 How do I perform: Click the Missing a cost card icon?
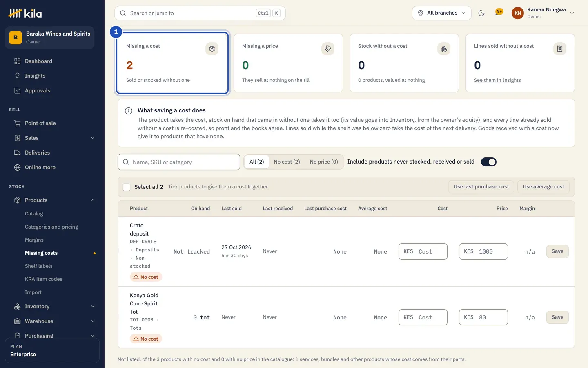tap(212, 49)
